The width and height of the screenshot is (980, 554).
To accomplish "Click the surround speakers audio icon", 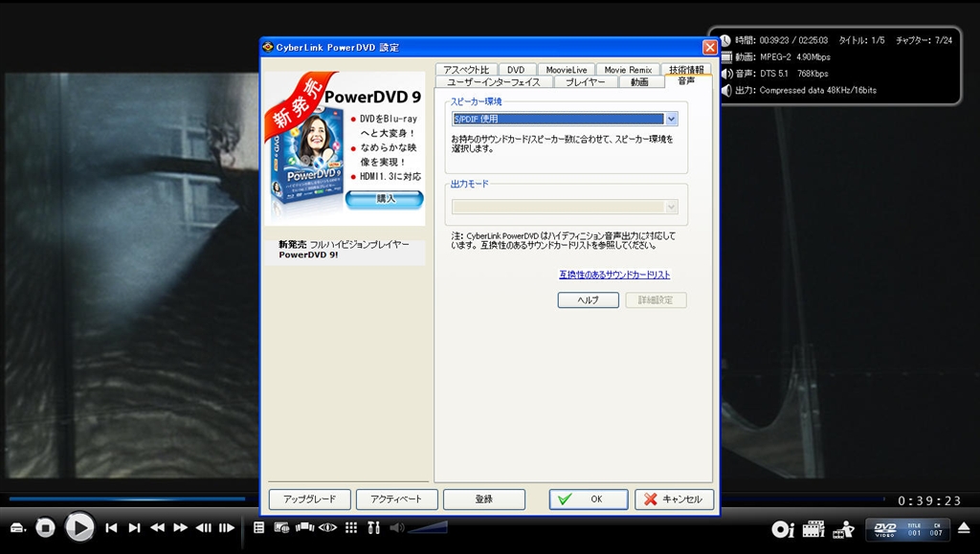I will (x=304, y=528).
